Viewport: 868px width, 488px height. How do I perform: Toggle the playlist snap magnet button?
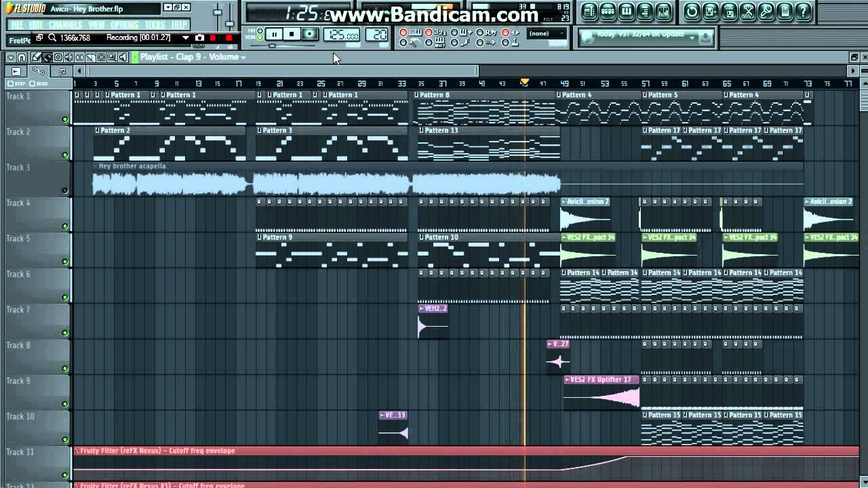(22, 58)
